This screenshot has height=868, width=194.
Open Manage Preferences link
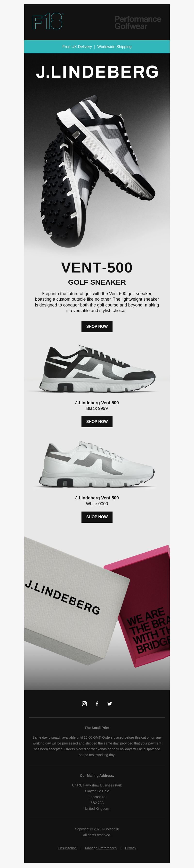click(x=101, y=848)
